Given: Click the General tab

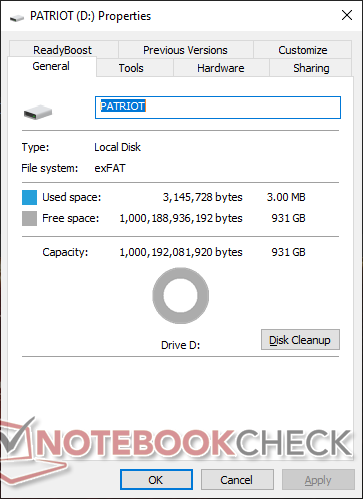Looking at the screenshot, I should click(51, 66).
